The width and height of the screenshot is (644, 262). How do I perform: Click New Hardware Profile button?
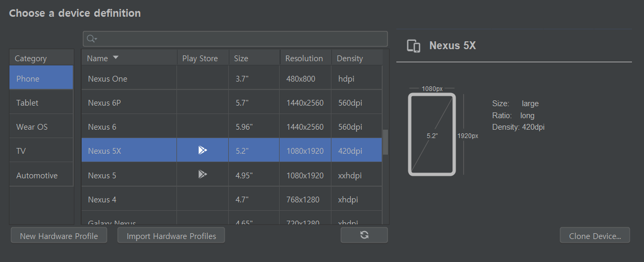59,236
